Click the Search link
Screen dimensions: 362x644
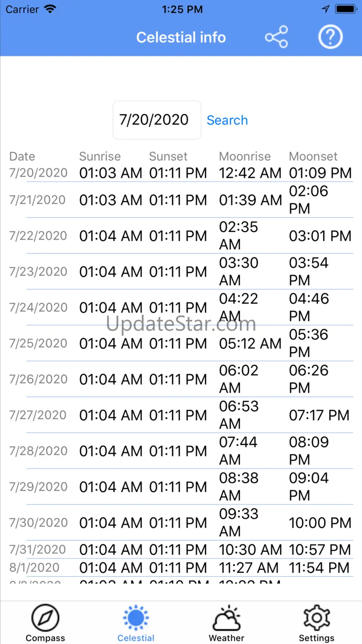[227, 120]
